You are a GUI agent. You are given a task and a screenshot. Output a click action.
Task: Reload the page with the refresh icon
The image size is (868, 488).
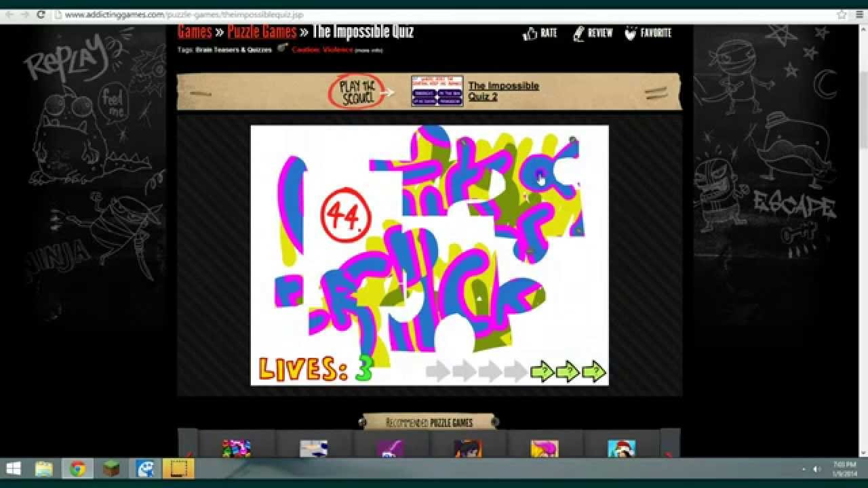(x=41, y=14)
